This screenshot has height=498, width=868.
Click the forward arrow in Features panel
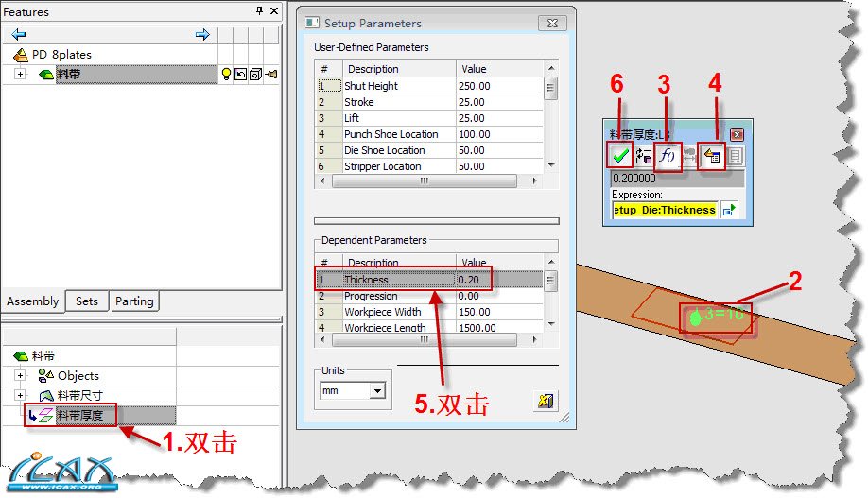pyautogui.click(x=202, y=35)
